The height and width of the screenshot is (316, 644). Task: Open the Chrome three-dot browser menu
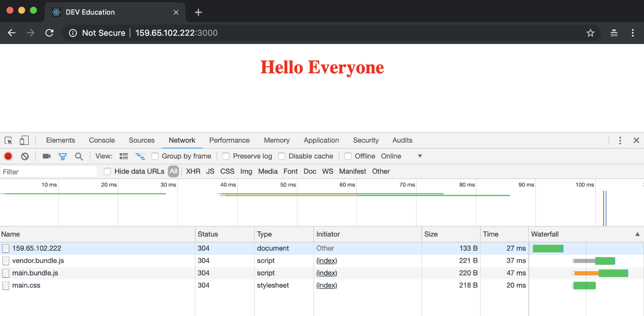pos(632,33)
